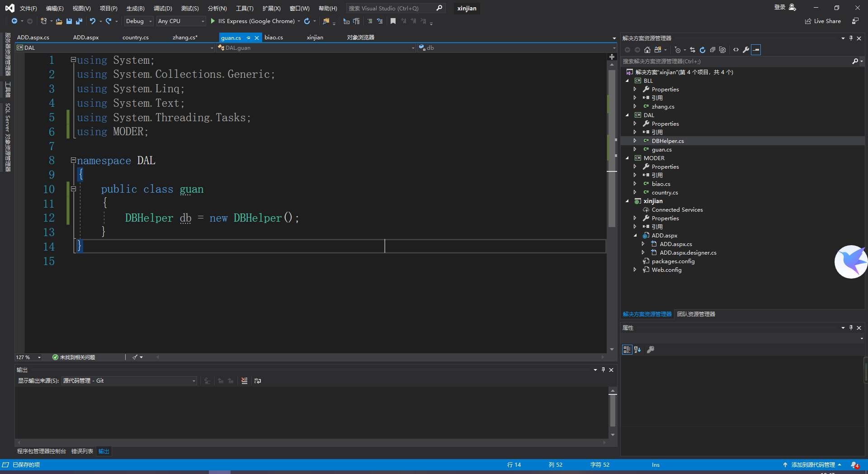Expand the DBHelper.cs file node
868x474 pixels.
click(635, 141)
